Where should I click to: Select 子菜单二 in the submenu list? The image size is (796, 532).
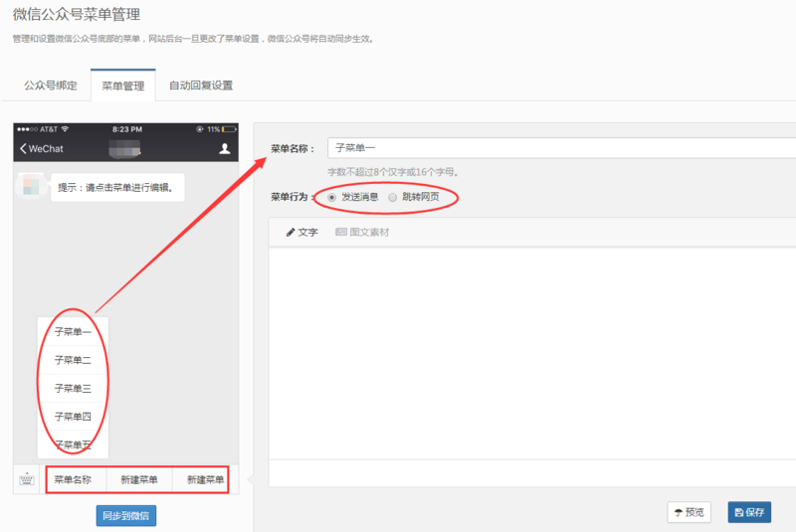pyautogui.click(x=73, y=360)
